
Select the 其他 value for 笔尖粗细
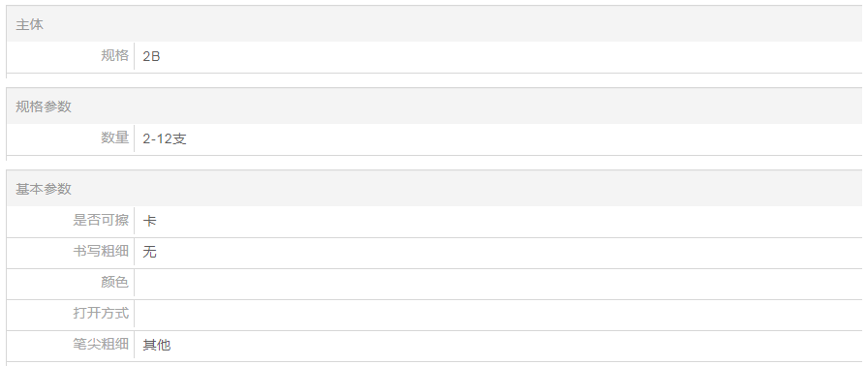click(x=157, y=345)
